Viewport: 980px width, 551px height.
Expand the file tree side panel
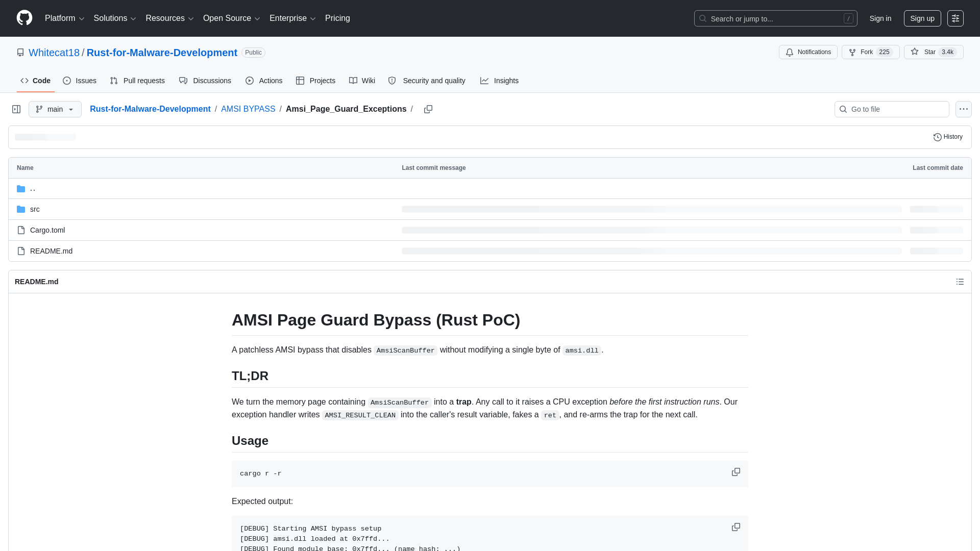coord(16,109)
